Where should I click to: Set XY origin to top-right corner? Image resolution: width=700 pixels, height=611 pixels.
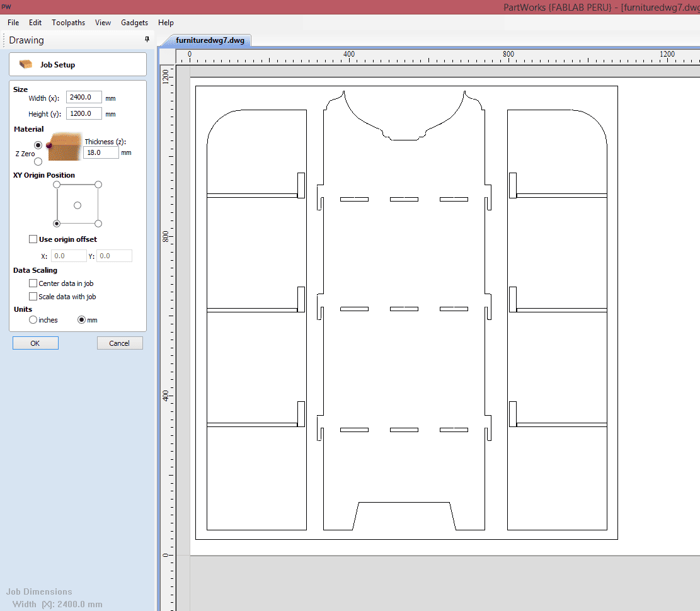[98, 185]
